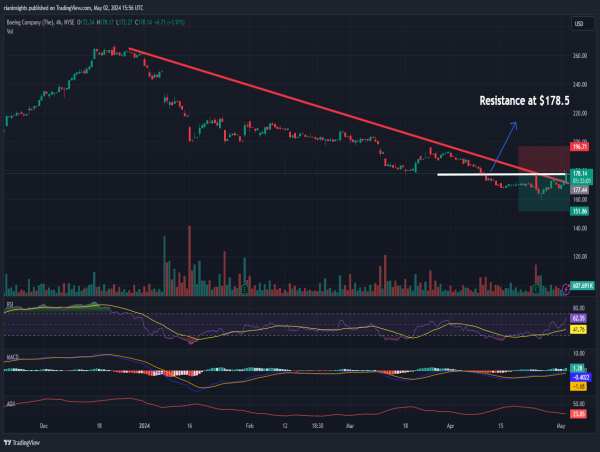Click the orange signal value -1.68
The image size is (600, 452).
[x=578, y=387]
